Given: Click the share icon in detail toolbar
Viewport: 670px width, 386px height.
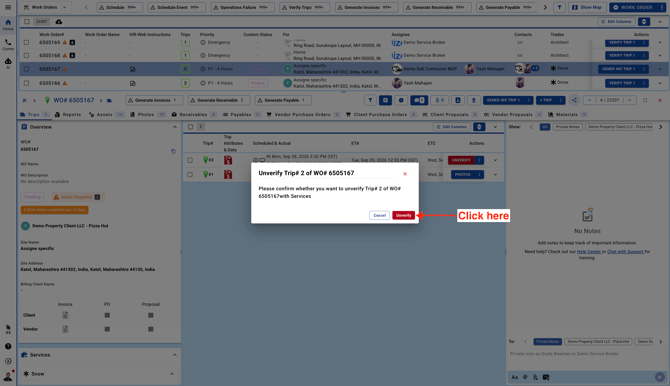Looking at the screenshot, I should pyautogui.click(x=574, y=100).
